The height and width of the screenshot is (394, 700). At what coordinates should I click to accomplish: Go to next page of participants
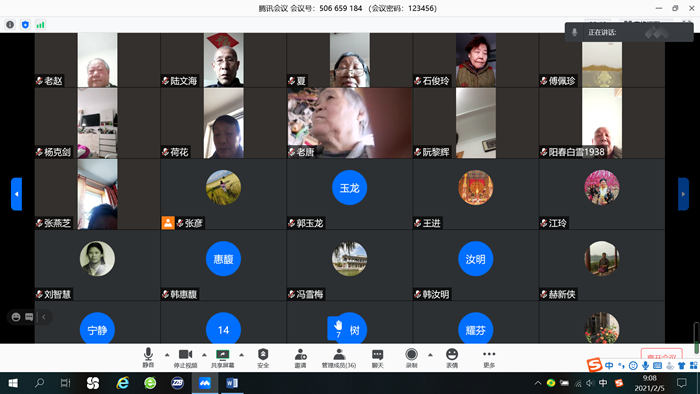[x=683, y=194]
